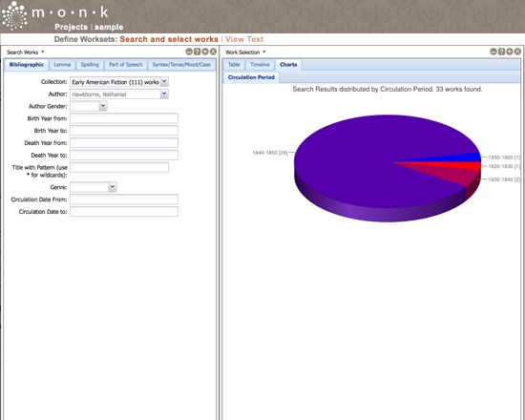The width and height of the screenshot is (525, 420).
Task: Maximize the Work Selection panel
Action: (510, 52)
